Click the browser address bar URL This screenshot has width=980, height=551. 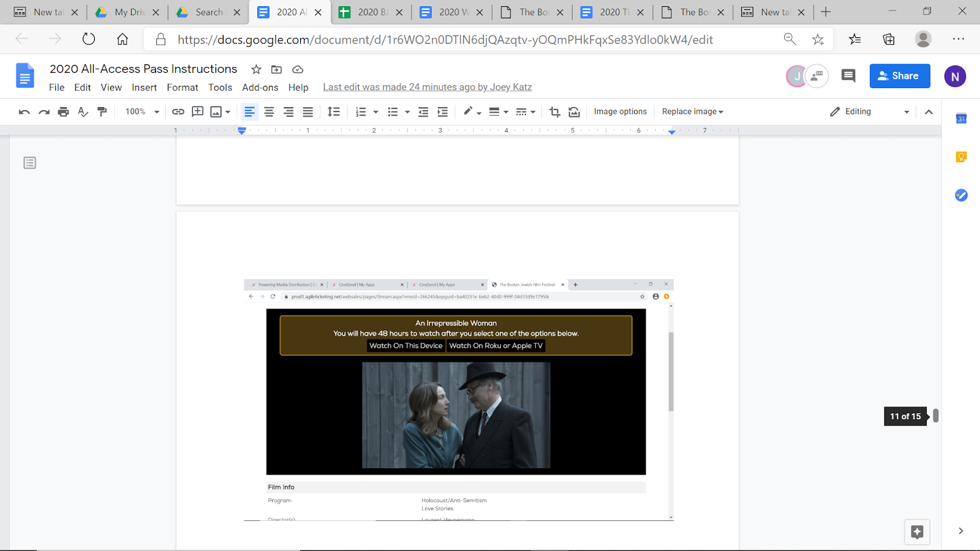tap(445, 40)
